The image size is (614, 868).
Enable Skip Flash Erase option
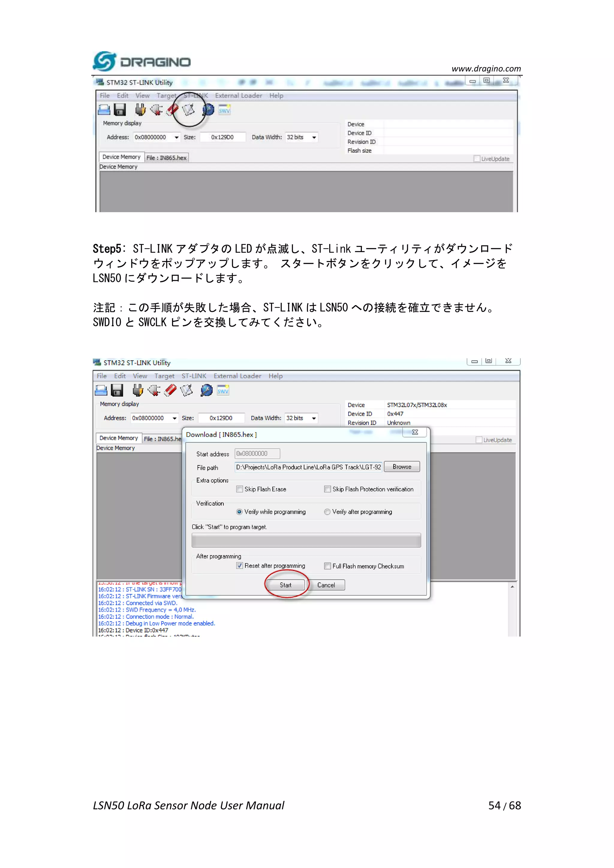click(239, 489)
